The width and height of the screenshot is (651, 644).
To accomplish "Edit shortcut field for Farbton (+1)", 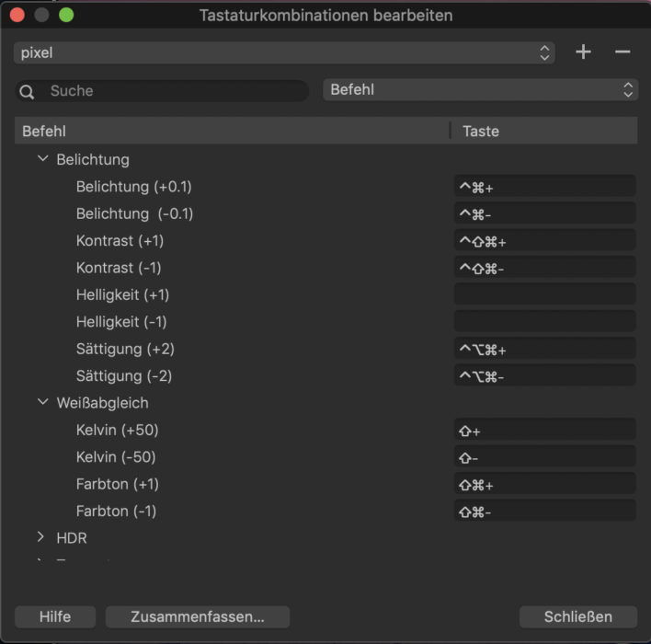I will click(x=544, y=484).
